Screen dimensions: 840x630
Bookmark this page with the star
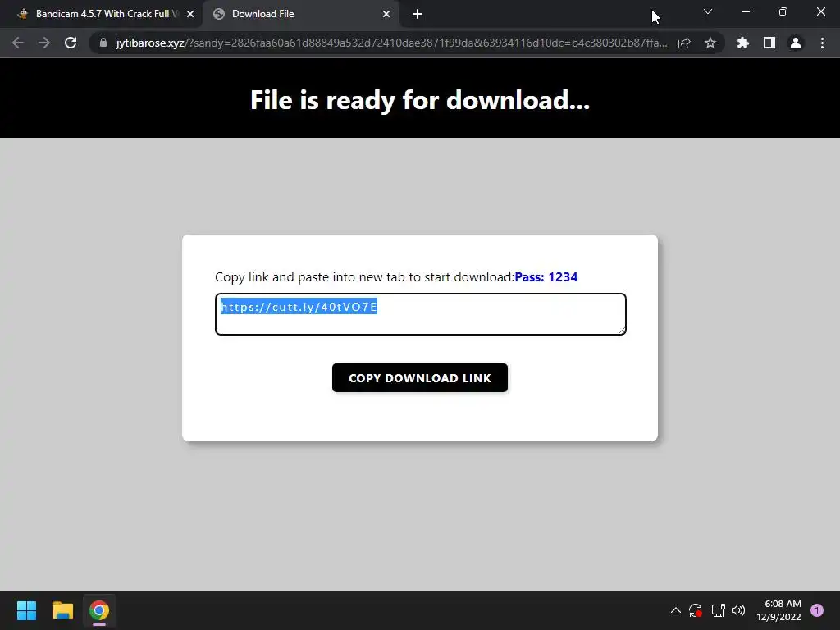click(710, 43)
